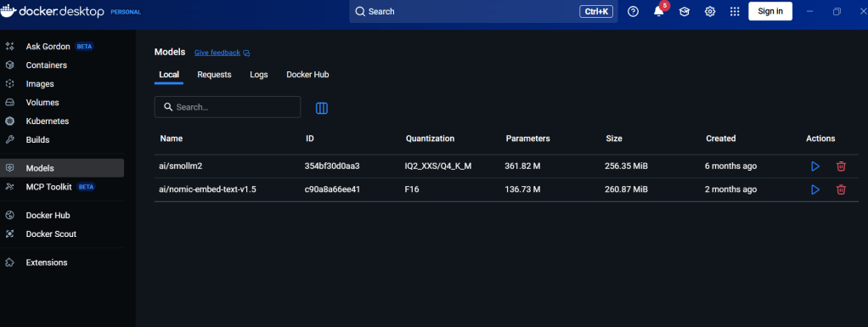Click the 136.73 M parameters value

click(522, 189)
